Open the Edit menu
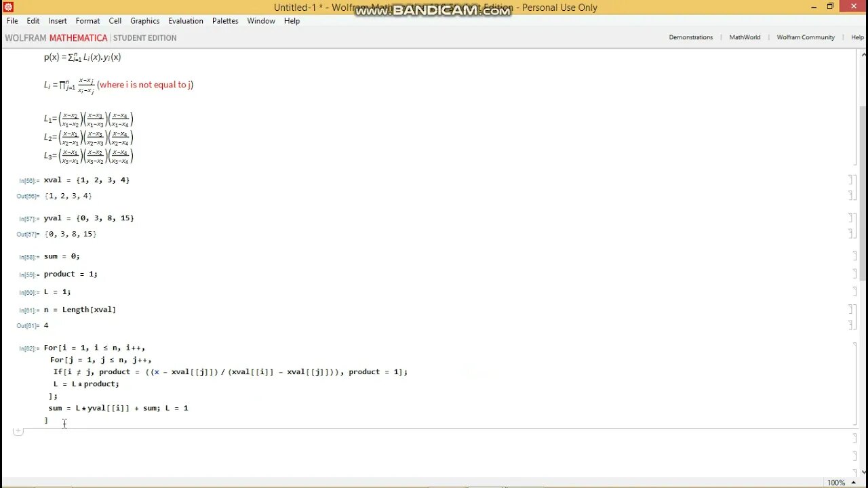Viewport: 868px width, 488px height. click(x=33, y=21)
